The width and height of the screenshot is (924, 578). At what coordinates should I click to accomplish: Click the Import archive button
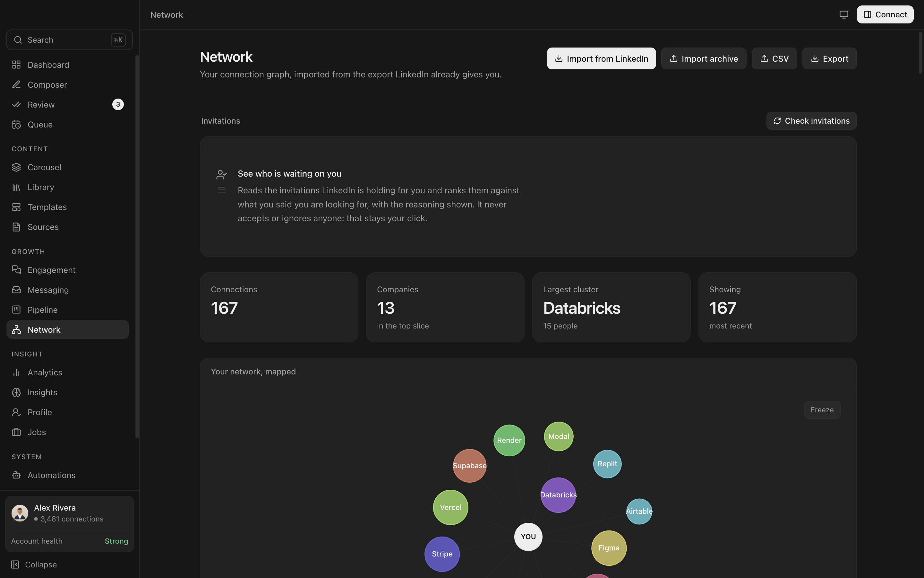coord(704,58)
